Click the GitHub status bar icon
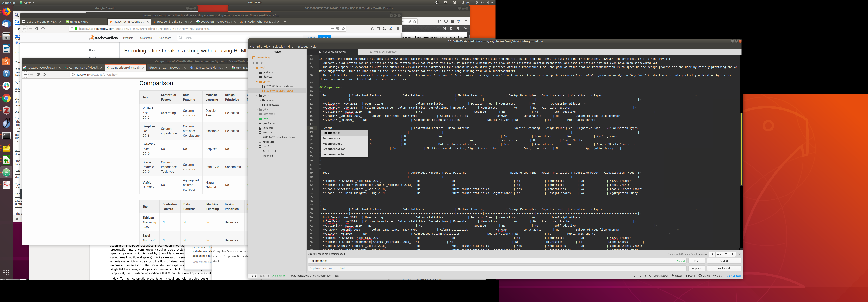 704,276
